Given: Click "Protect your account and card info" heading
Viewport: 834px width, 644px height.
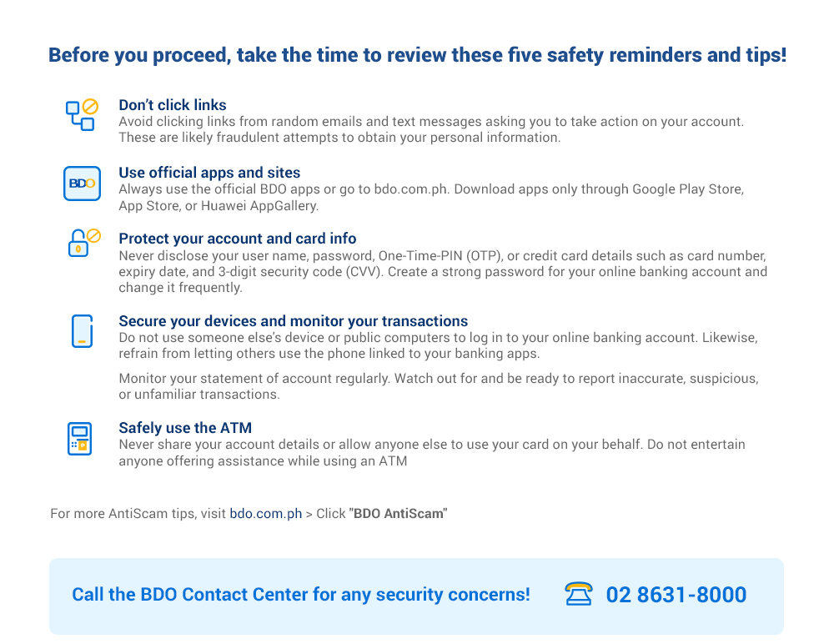Looking at the screenshot, I should pos(237,239).
